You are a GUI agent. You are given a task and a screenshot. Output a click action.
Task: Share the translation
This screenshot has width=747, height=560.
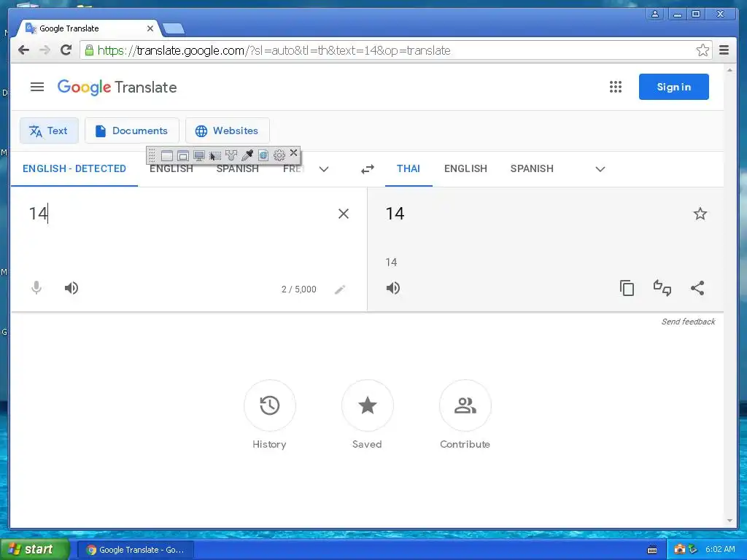coord(697,288)
